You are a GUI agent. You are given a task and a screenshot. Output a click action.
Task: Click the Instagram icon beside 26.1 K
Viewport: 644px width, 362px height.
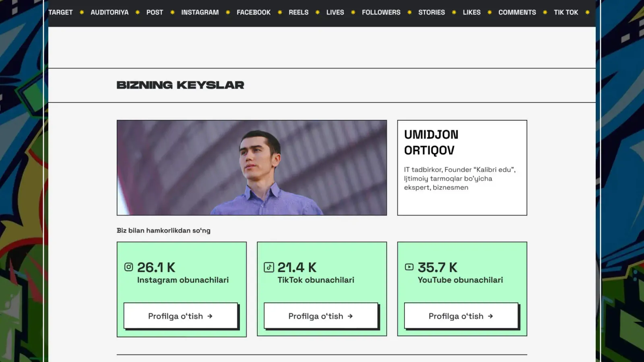point(128,267)
